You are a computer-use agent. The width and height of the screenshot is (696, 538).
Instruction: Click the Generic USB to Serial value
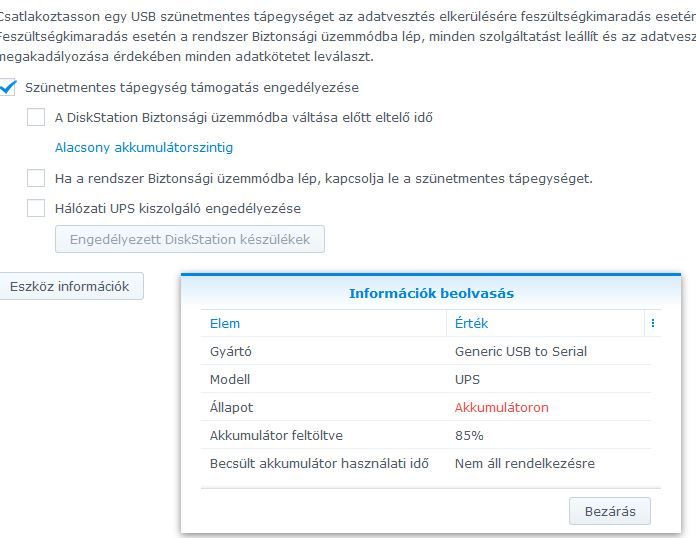[x=521, y=352]
